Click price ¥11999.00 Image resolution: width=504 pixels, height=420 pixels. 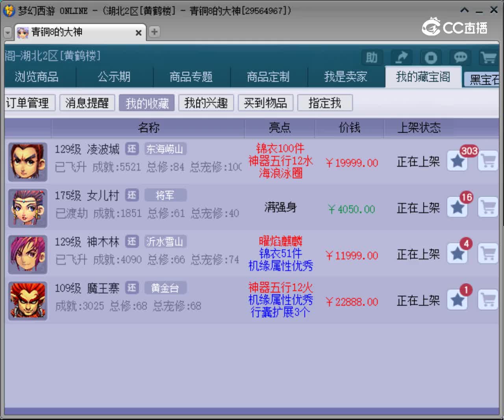(x=352, y=255)
